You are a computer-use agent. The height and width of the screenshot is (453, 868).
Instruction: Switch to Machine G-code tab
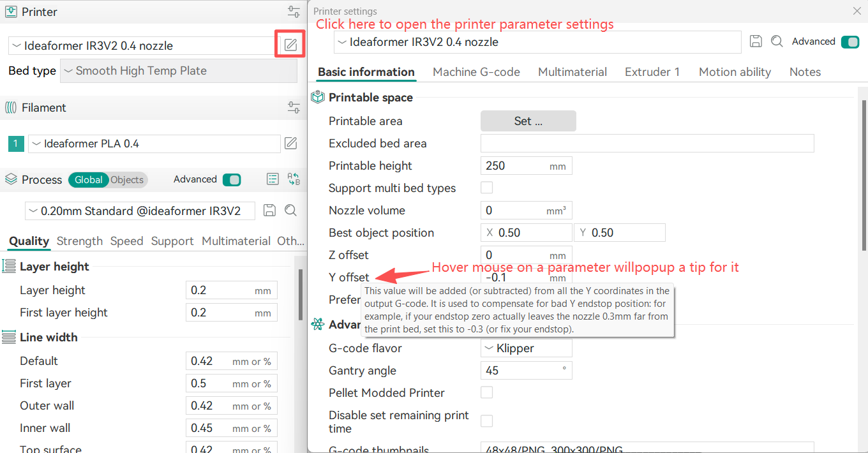click(476, 72)
